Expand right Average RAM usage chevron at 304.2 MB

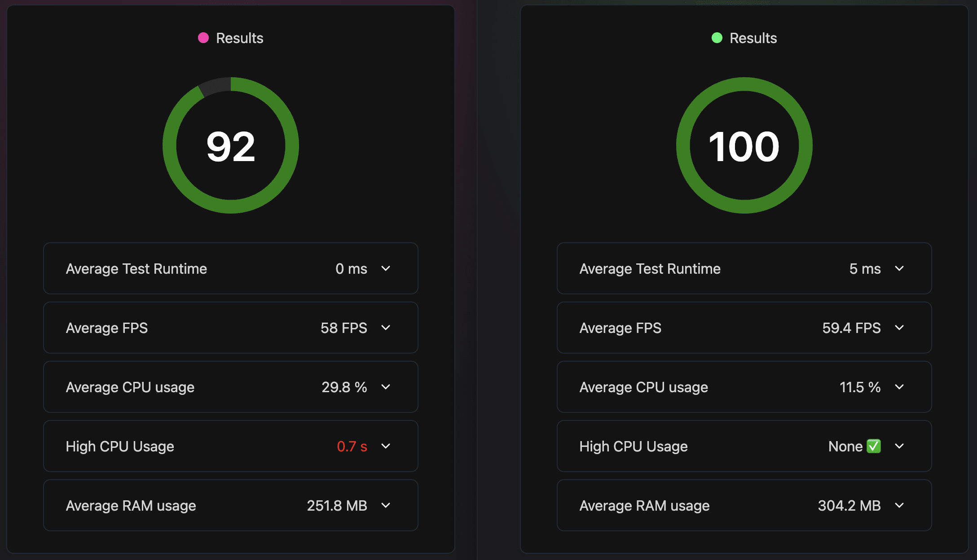tap(899, 505)
